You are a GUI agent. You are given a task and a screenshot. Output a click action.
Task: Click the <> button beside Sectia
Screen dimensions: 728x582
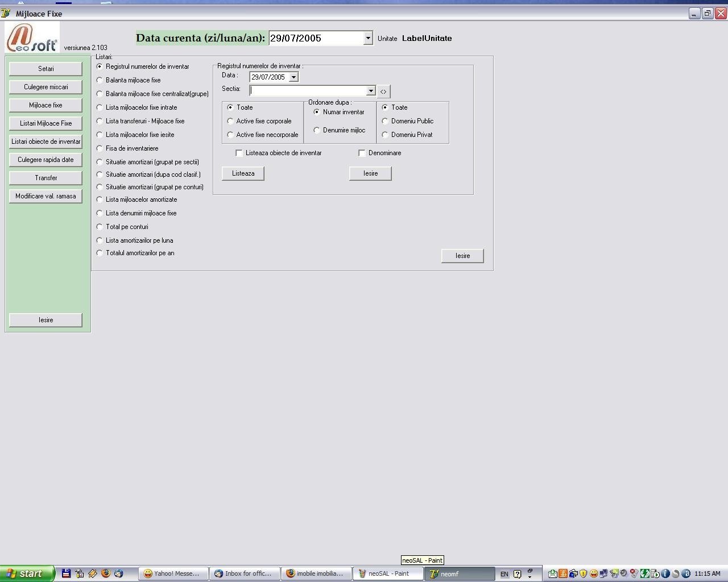click(383, 92)
